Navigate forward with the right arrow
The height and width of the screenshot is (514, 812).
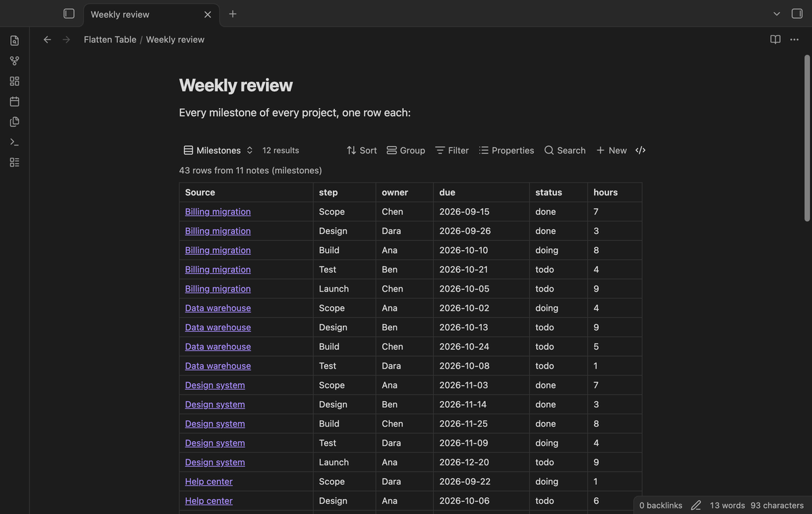[x=66, y=39]
